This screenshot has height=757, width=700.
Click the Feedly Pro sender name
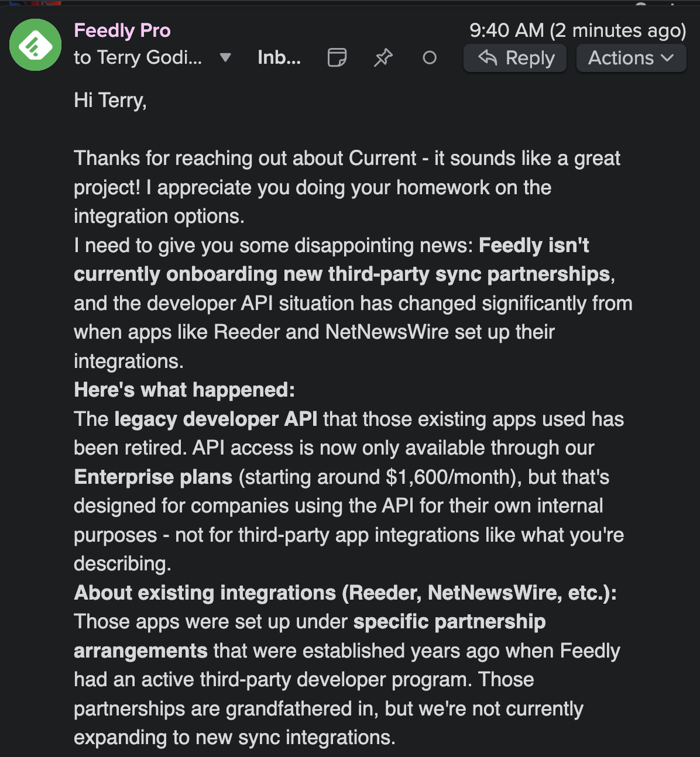pyautogui.click(x=122, y=30)
